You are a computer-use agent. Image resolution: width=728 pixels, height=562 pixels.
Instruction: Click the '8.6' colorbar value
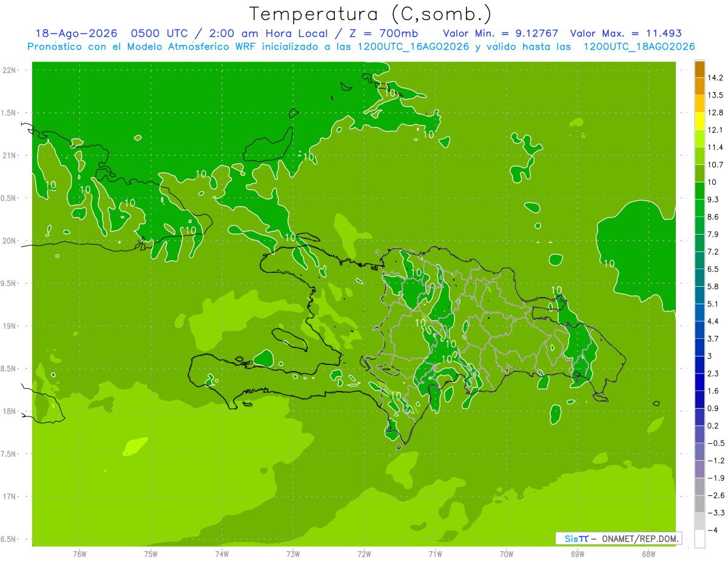(x=713, y=217)
